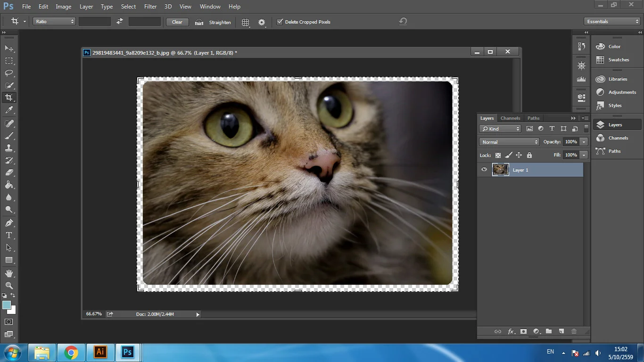Select the Zoom tool
This screenshot has height=362, width=644.
click(x=9, y=286)
